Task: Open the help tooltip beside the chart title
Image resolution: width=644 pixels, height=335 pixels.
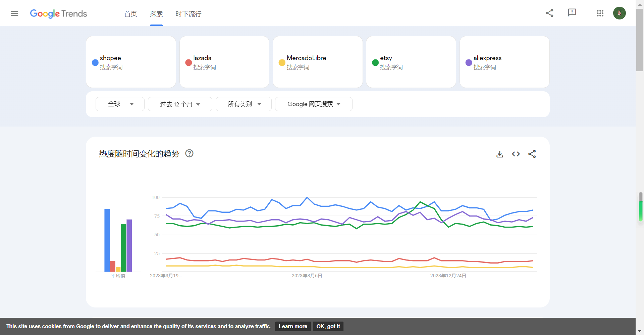Action: 189,153
